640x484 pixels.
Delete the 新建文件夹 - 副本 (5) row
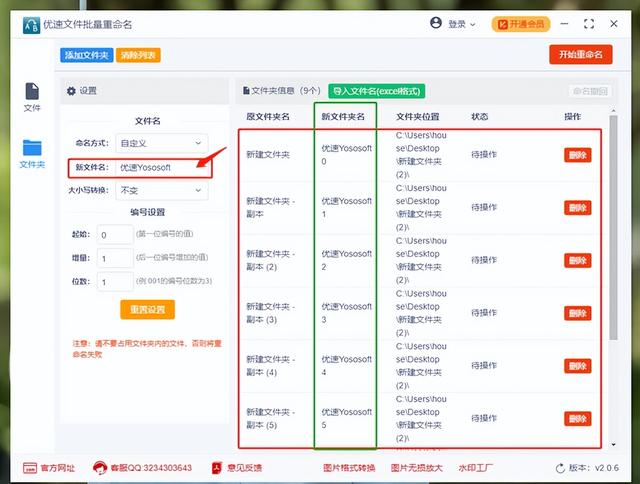tap(578, 418)
